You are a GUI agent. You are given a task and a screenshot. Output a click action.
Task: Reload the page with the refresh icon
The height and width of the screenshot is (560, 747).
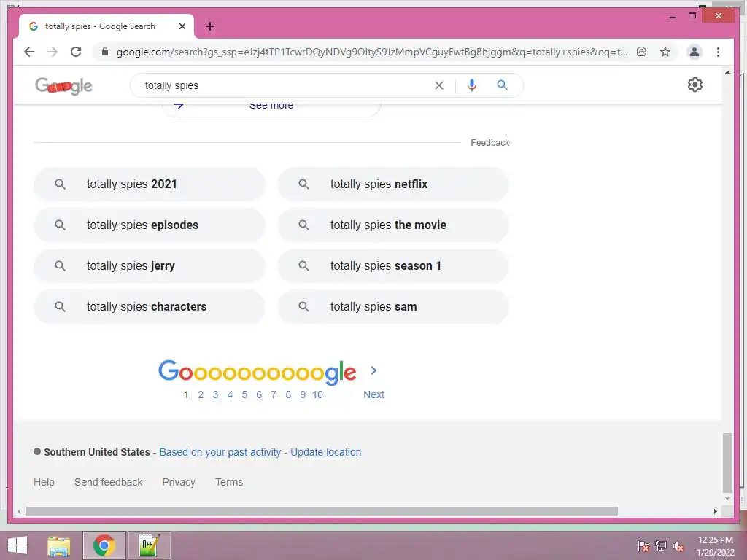76,52
